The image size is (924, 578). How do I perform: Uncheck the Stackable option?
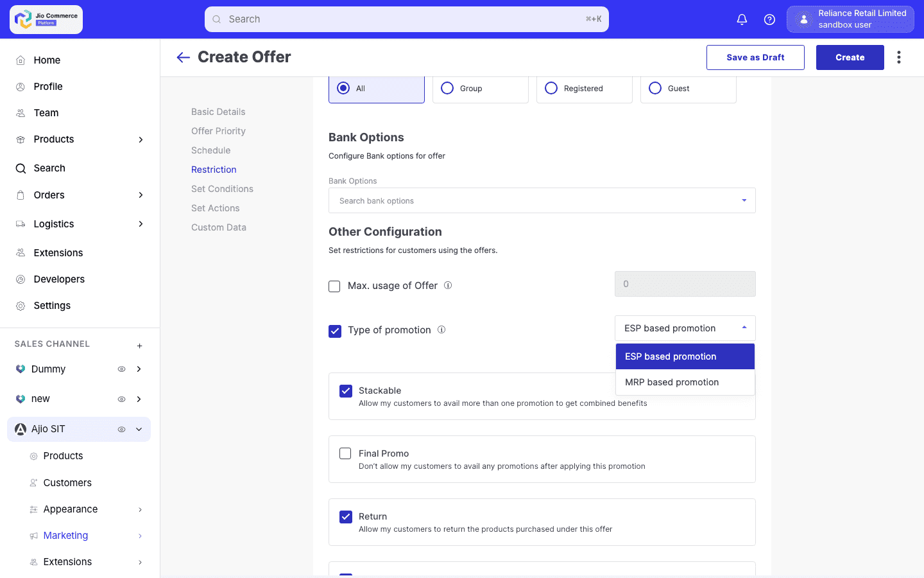point(346,390)
